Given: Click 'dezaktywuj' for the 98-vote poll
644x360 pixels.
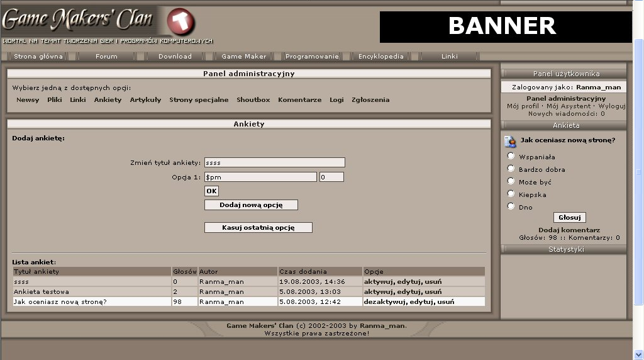Looking at the screenshot, I should 385,302.
